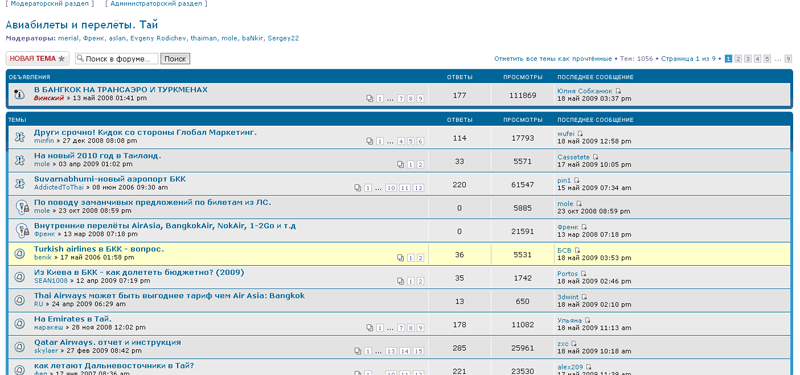
Task: Click star icon on НОВАЯ ТЕМА button
Action: pos(62,59)
